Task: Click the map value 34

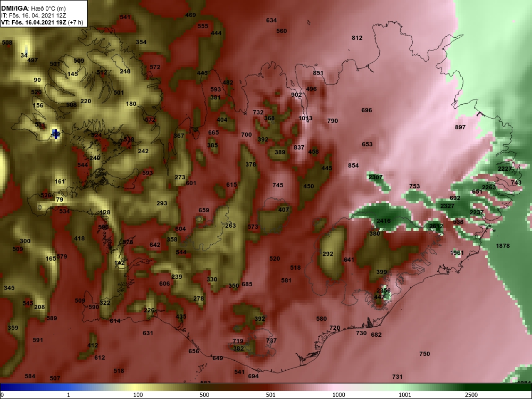Action: click(24, 55)
